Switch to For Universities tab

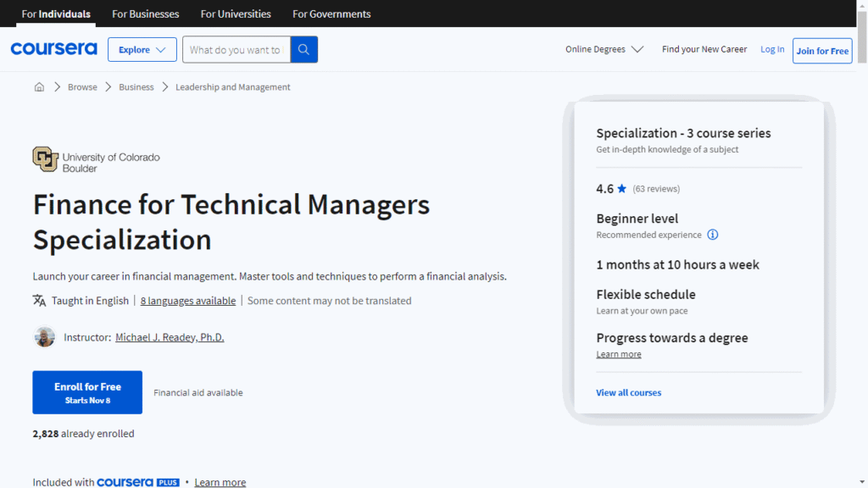[236, 14]
